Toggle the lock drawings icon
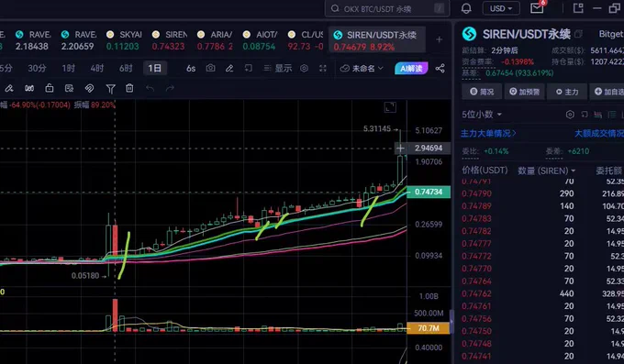Viewport: 624px width, 364px height. pos(50,88)
